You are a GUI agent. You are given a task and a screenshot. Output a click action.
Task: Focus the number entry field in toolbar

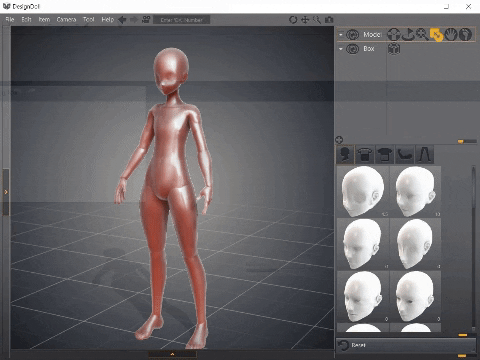click(182, 20)
